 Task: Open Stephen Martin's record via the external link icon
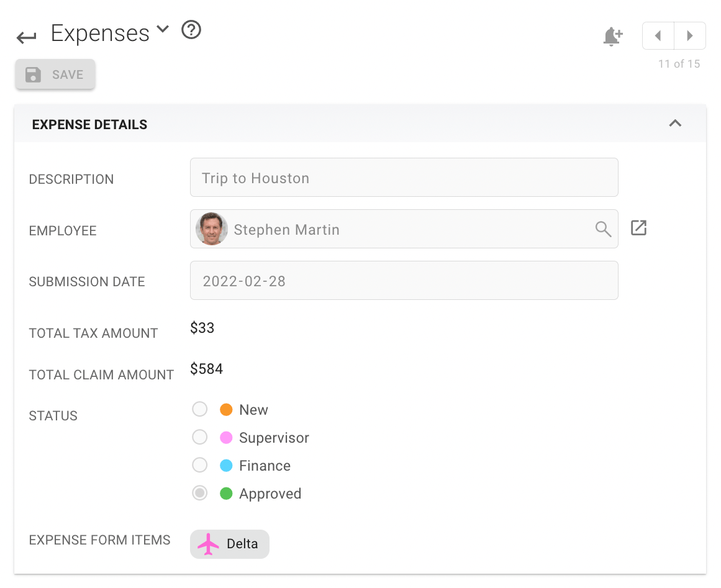click(638, 228)
